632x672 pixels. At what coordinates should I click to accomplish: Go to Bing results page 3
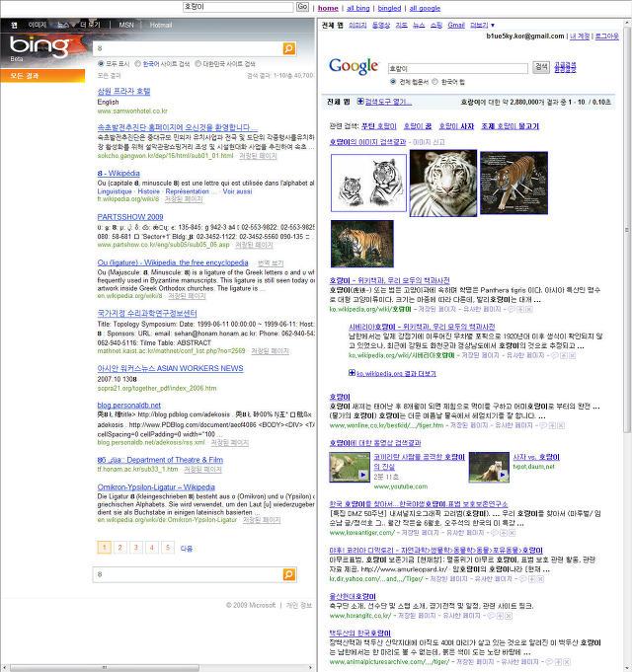136,548
